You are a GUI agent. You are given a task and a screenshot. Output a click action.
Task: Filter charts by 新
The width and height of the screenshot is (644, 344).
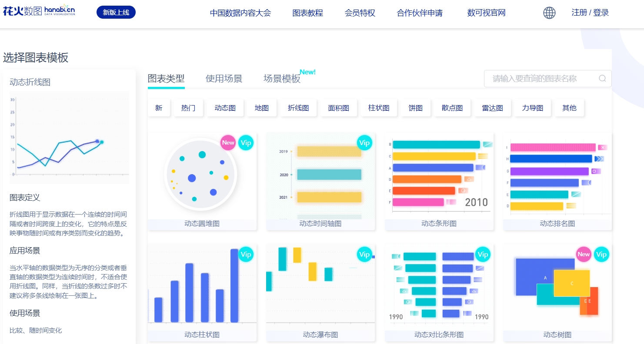click(159, 108)
